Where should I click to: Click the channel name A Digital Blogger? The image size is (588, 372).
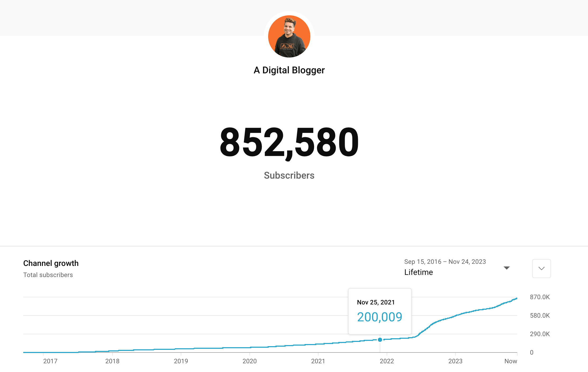tap(289, 70)
